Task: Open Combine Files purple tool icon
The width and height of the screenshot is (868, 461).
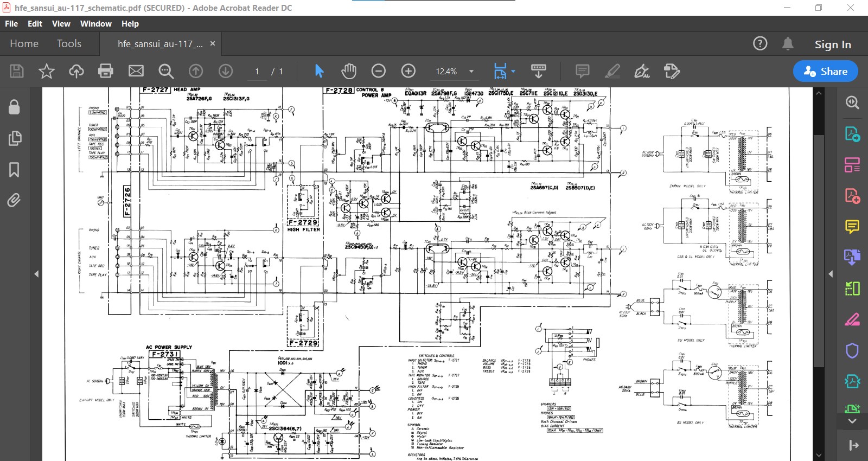Action: point(852,257)
